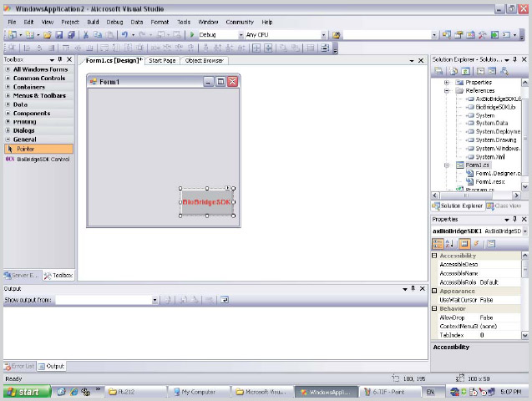Switch to the Class View tab
532x401 pixels.
point(504,206)
